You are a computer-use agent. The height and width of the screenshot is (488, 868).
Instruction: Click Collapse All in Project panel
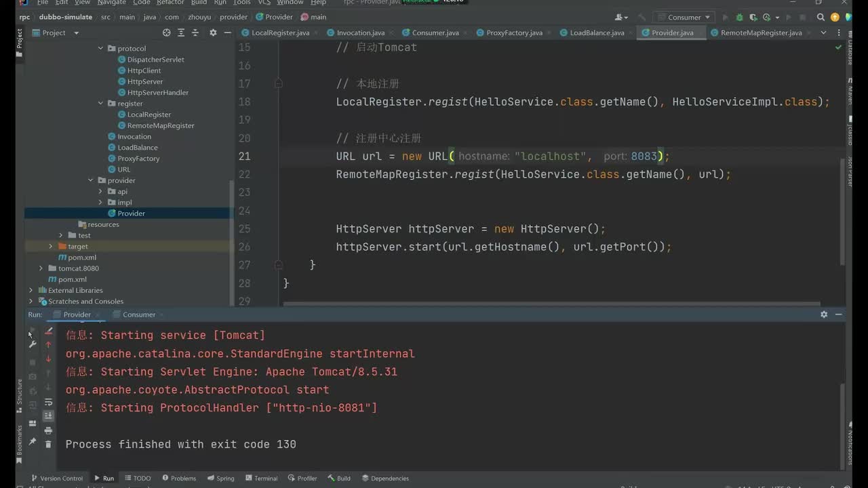click(x=195, y=33)
